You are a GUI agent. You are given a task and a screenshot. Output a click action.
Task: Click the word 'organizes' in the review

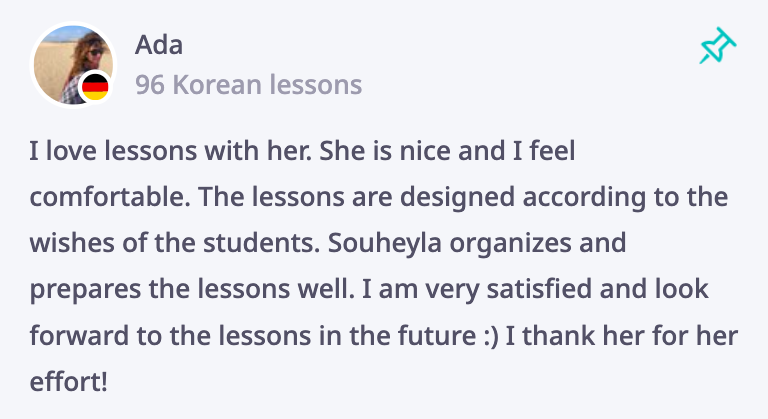click(510, 244)
